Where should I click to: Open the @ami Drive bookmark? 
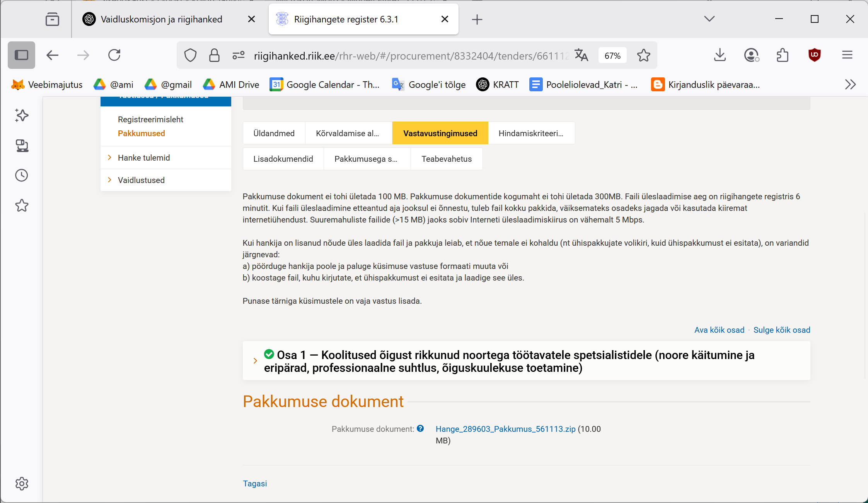(114, 84)
